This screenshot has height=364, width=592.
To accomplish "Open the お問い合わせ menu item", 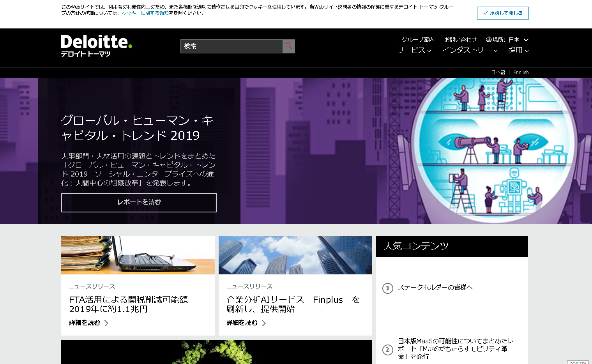I will pyautogui.click(x=460, y=40).
